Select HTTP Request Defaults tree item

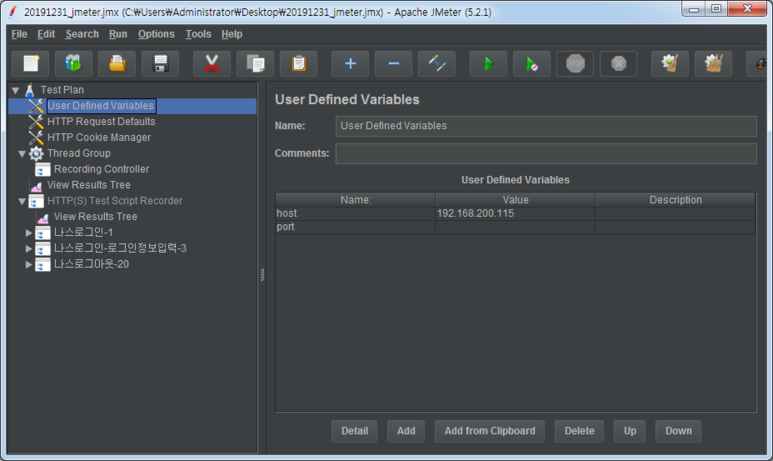(101, 122)
